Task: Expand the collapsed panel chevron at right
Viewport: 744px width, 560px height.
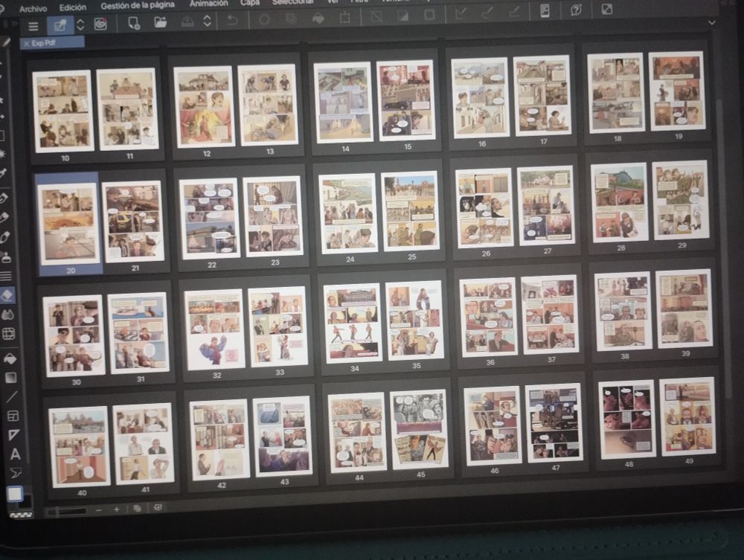Action: [x=712, y=22]
